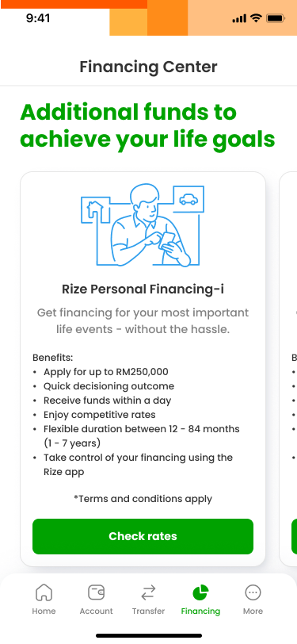
Task: Tap the car icon in the illustration
Action: pos(188,199)
